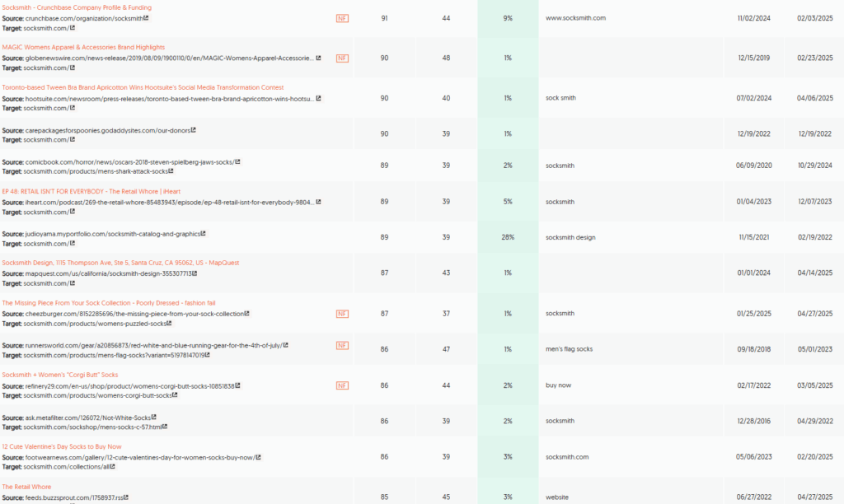Click NF badge in the refinery29 row

click(x=342, y=385)
